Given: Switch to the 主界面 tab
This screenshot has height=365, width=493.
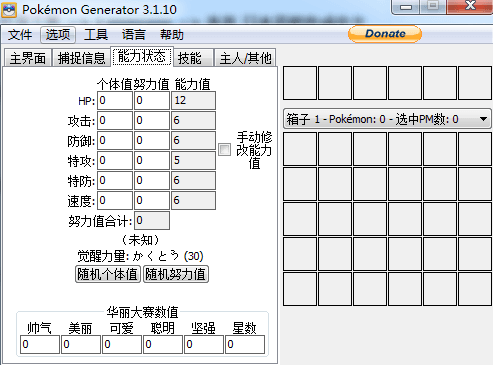Looking at the screenshot, I should click(x=28, y=58).
